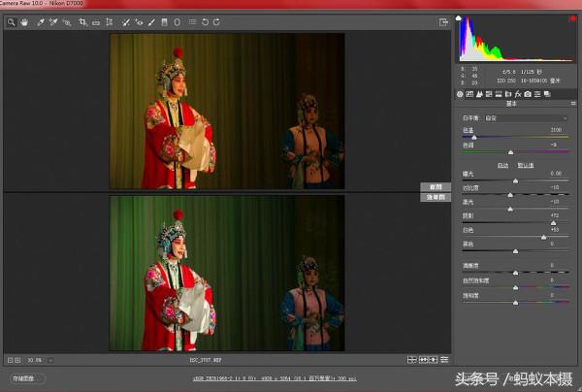Click the Before (原图) label button

click(x=436, y=186)
